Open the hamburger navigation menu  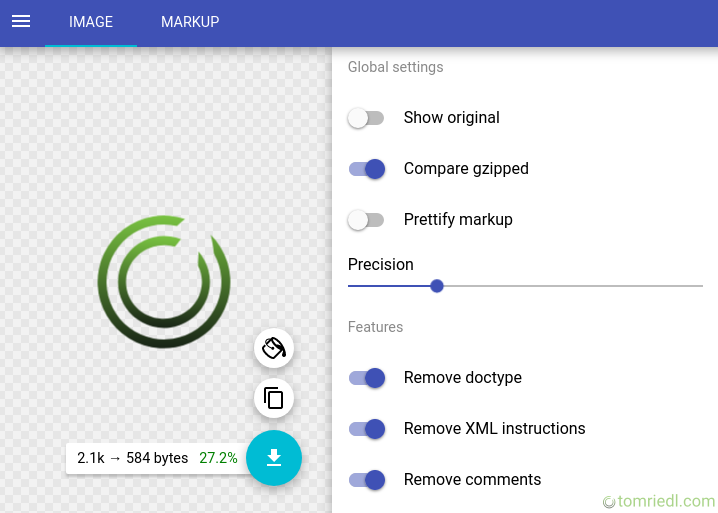tap(21, 22)
